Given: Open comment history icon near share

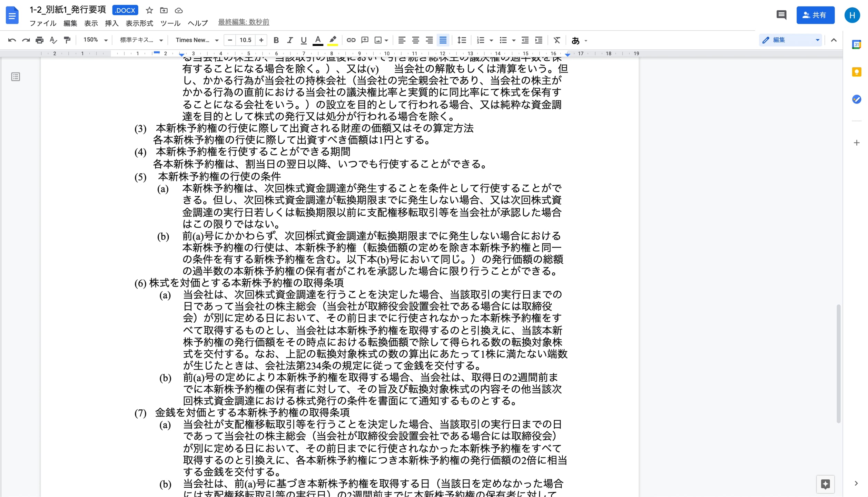Looking at the screenshot, I should [x=781, y=15].
